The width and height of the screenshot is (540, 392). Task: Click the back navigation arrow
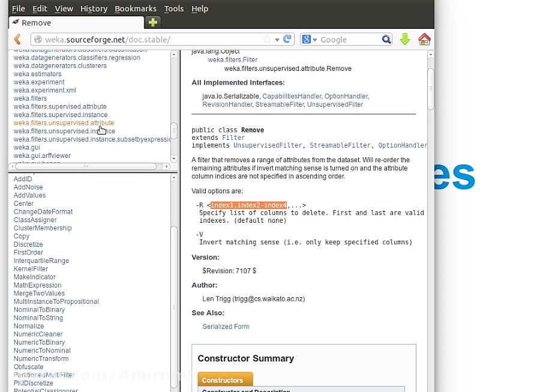[x=16, y=38]
